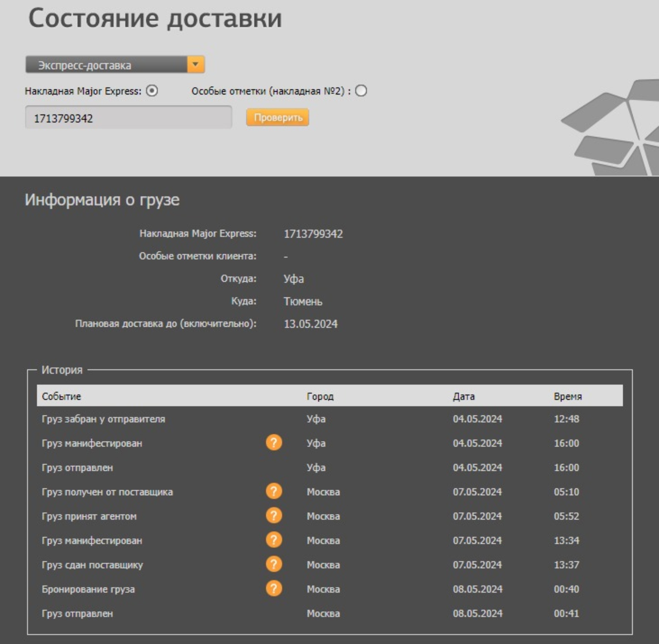Click the Плановая доставка до (включительно) label
Image resolution: width=659 pixels, height=644 pixels.
[166, 324]
